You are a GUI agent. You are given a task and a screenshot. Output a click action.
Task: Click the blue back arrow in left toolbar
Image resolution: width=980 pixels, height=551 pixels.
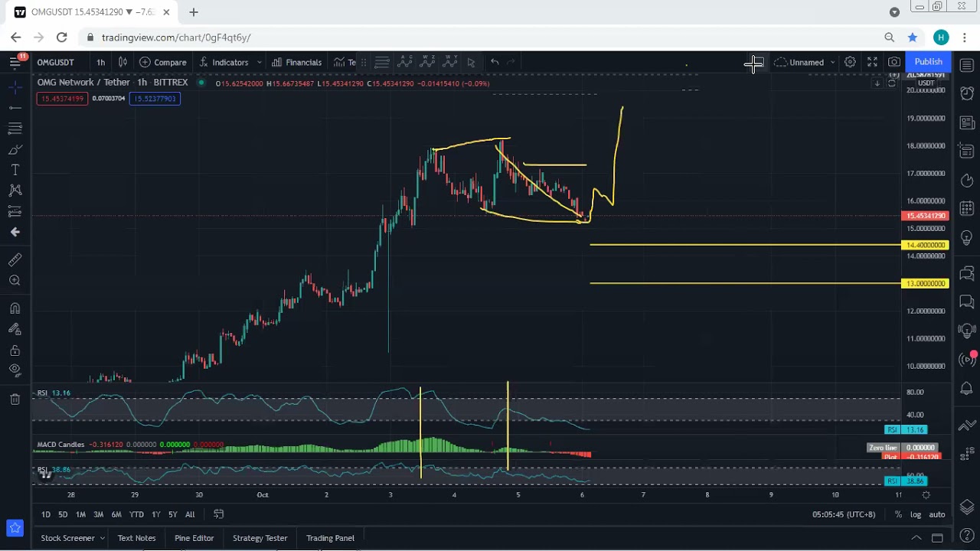(15, 232)
